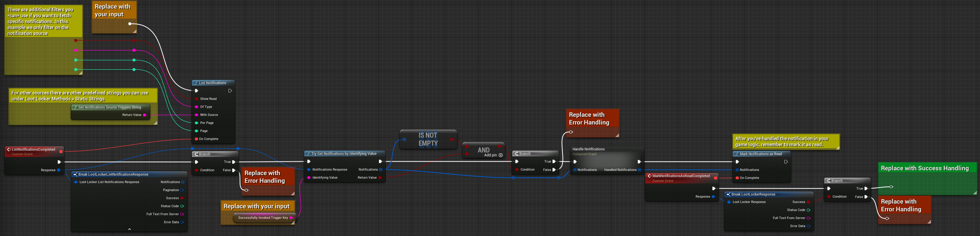
Task: Click the event icon on ListNotificationsCompleted node
Action: (9, 150)
